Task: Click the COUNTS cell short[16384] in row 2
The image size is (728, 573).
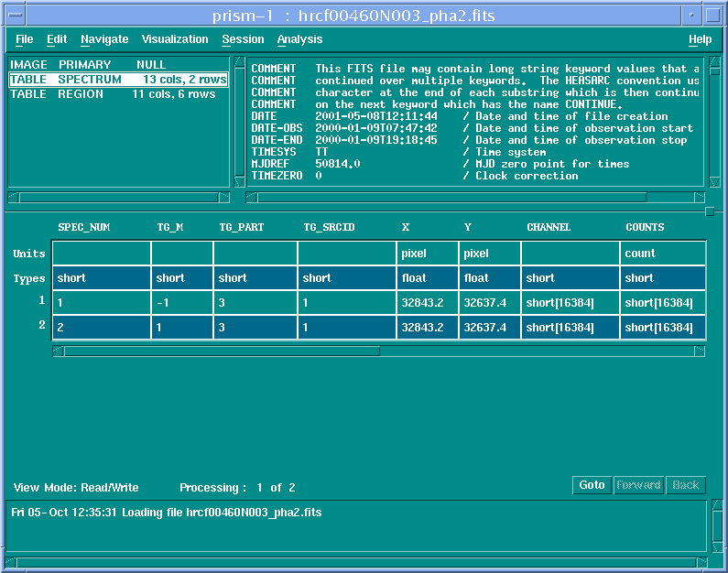Action: [x=663, y=327]
